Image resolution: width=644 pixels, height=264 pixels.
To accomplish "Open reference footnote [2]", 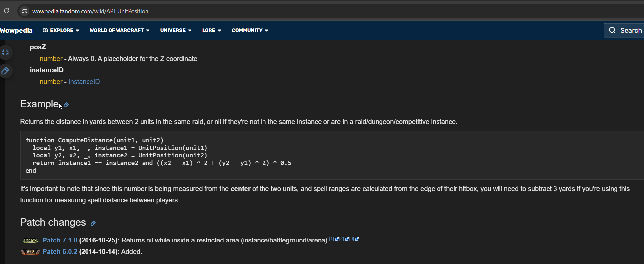I will pyautogui.click(x=341, y=239).
